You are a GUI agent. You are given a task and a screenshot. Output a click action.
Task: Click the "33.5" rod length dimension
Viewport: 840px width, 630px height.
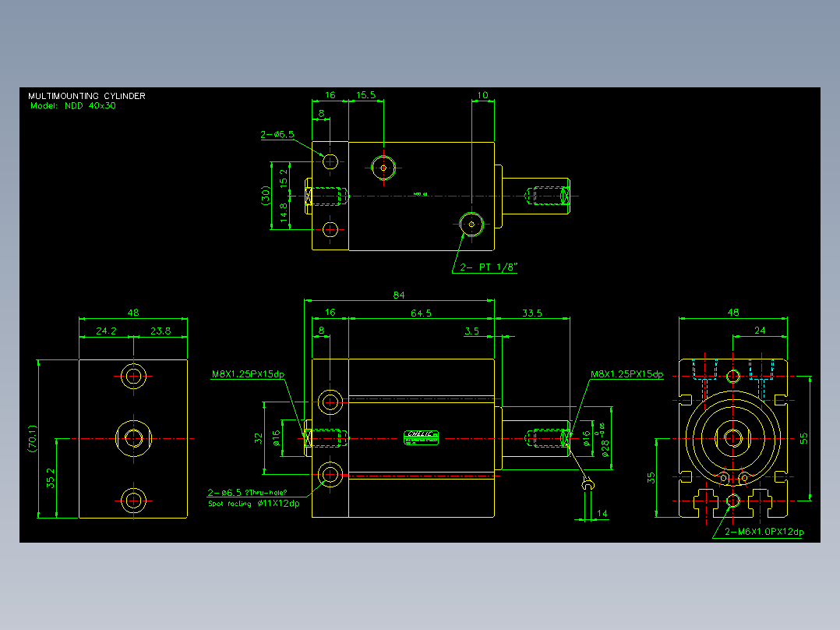(x=532, y=313)
